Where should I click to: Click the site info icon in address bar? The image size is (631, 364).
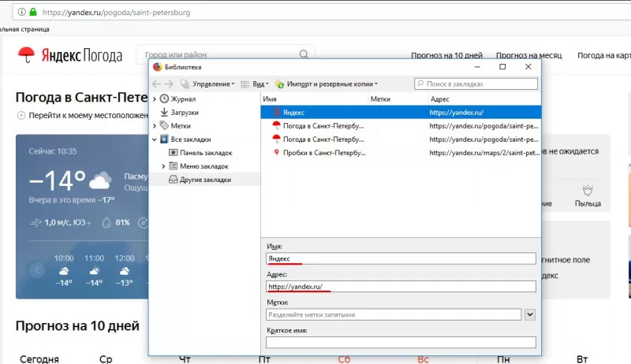[x=22, y=12]
